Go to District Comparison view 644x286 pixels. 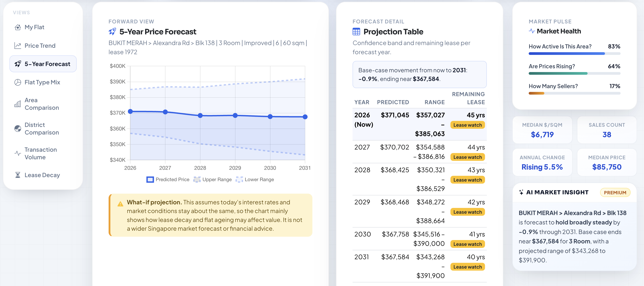[43, 128]
